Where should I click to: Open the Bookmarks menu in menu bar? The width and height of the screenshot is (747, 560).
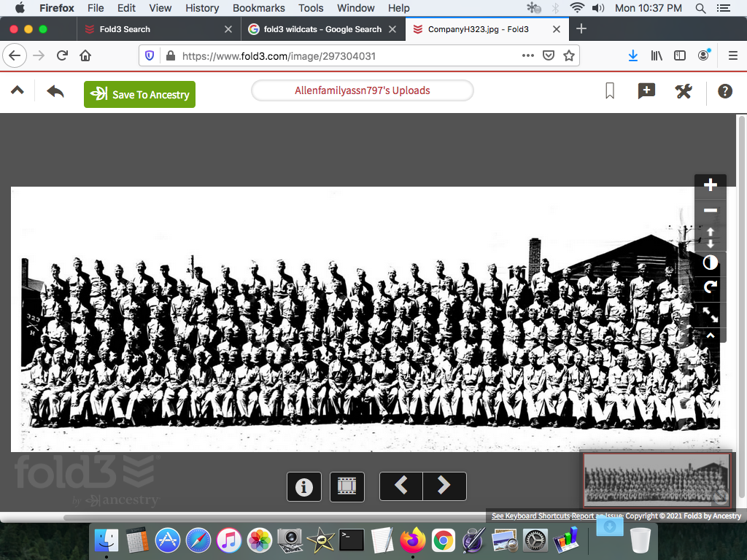tap(258, 8)
